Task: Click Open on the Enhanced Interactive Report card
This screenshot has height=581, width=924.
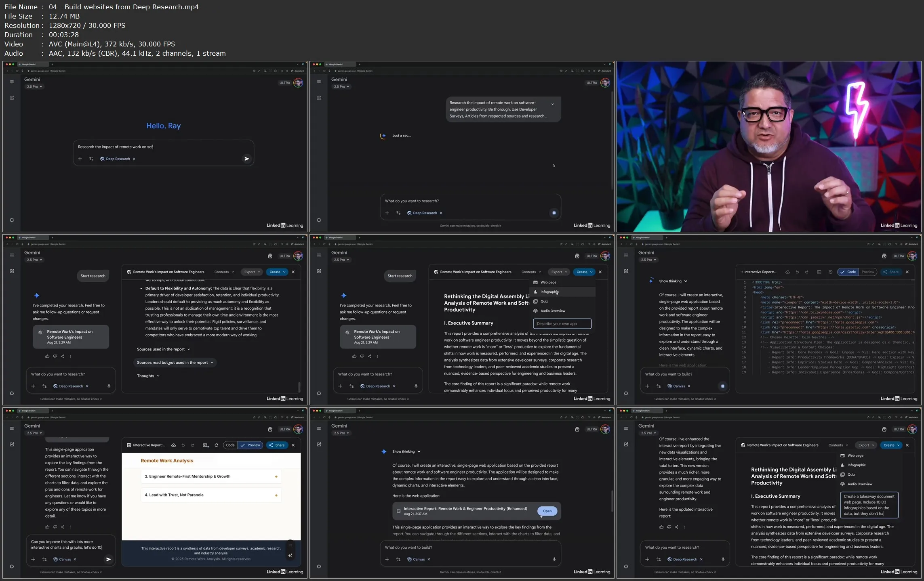Action: coord(547,511)
